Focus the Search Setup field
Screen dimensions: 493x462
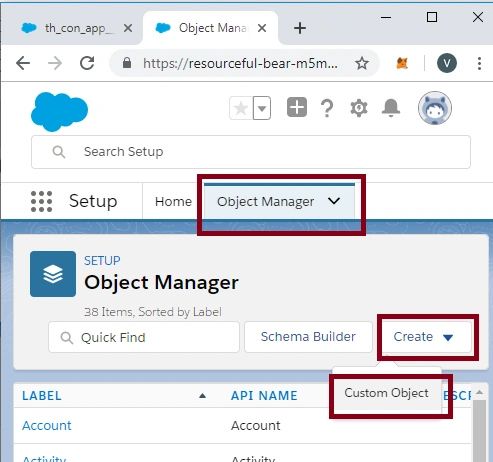pos(251,152)
